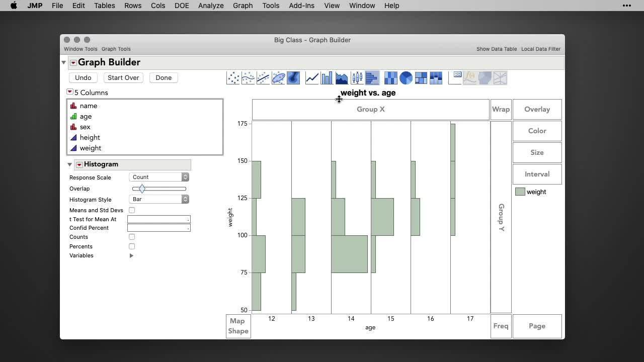The width and height of the screenshot is (644, 362).
Task: Open the three-dots menu bar extra
Action: click(627, 6)
